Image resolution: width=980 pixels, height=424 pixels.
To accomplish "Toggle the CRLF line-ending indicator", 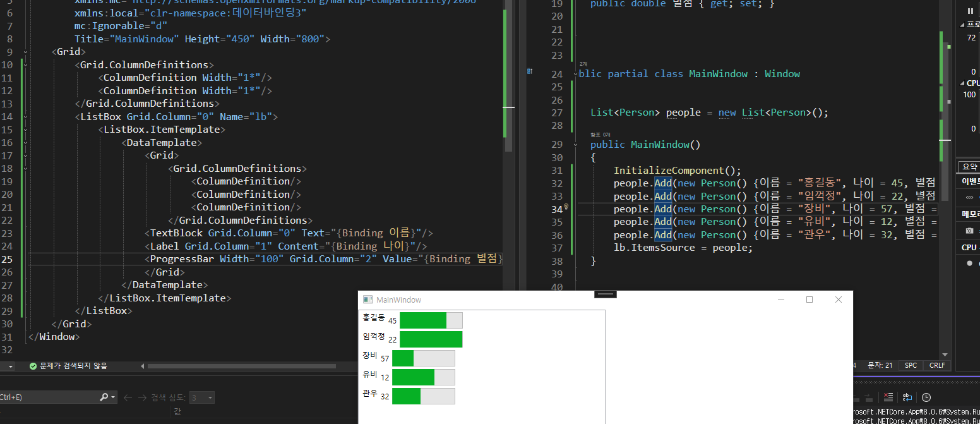I will 937,365.
